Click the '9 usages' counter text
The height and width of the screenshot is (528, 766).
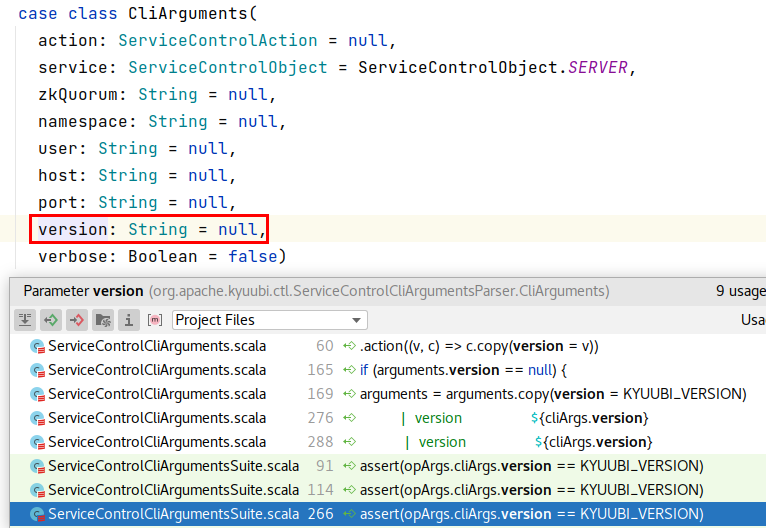point(741,291)
